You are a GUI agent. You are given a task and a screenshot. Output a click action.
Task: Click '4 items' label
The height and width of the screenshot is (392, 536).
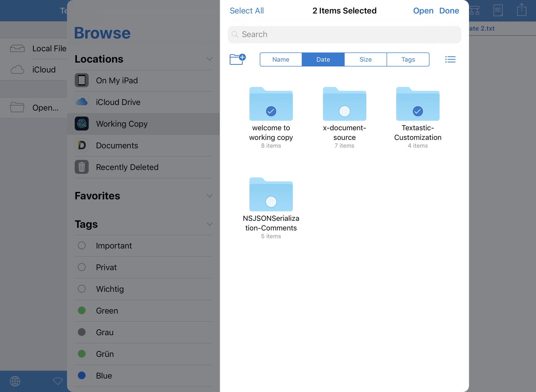418,146
